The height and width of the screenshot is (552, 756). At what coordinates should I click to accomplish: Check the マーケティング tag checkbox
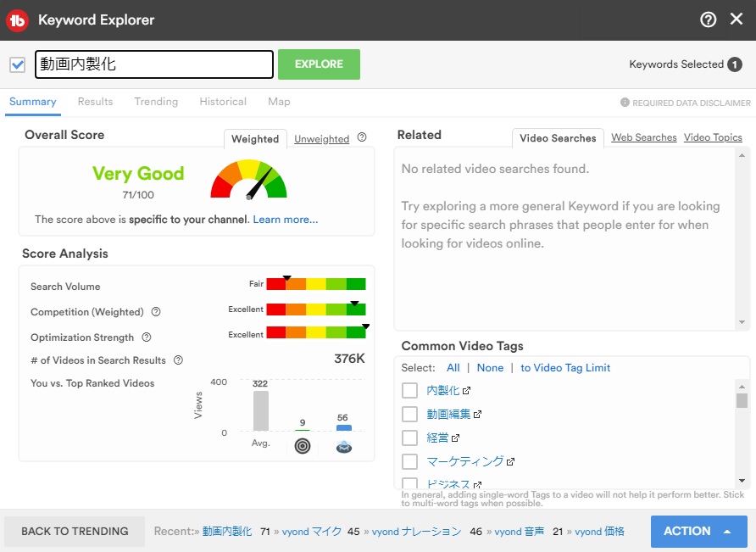coord(410,461)
